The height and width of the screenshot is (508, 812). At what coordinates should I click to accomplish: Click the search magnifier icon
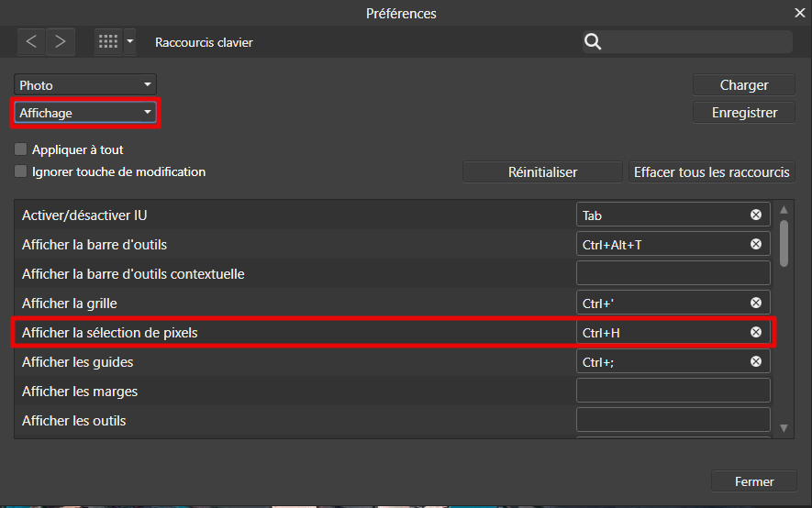(593, 41)
